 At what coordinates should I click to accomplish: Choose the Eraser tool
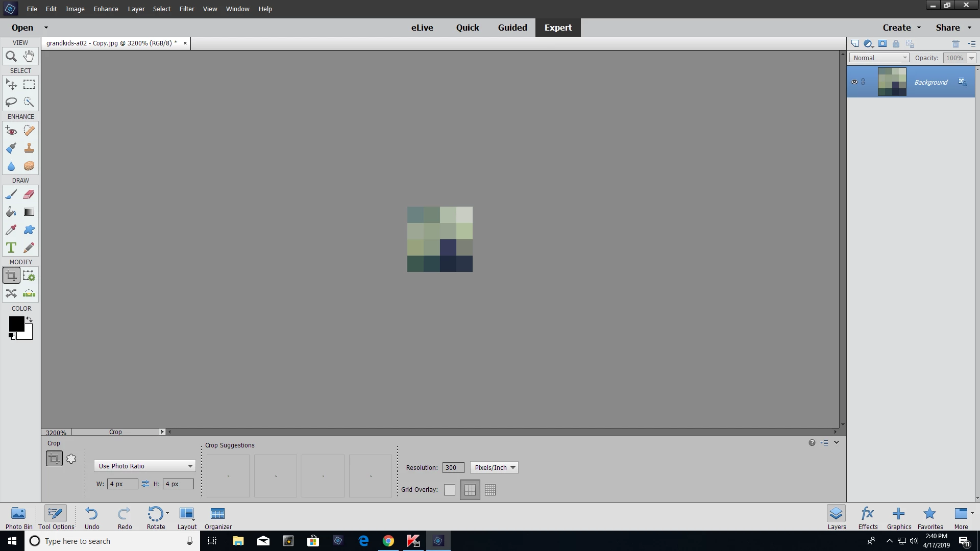29,194
